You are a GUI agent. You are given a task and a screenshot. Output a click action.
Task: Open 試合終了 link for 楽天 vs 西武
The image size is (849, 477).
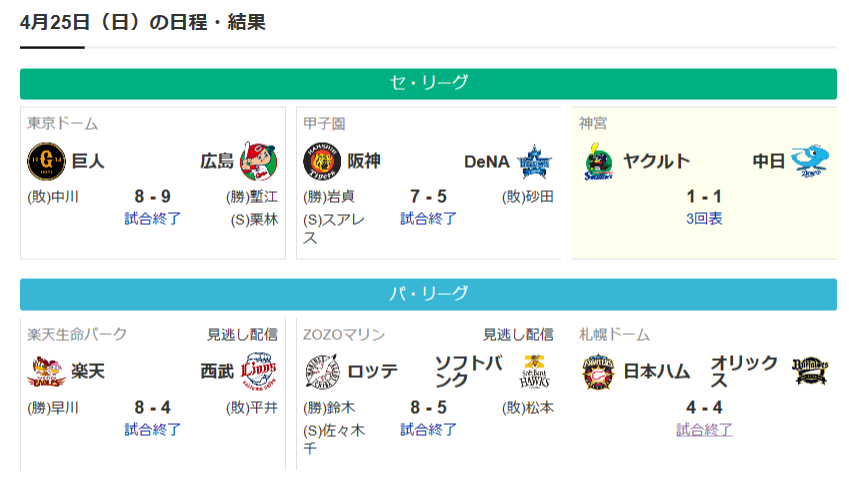click(x=153, y=430)
